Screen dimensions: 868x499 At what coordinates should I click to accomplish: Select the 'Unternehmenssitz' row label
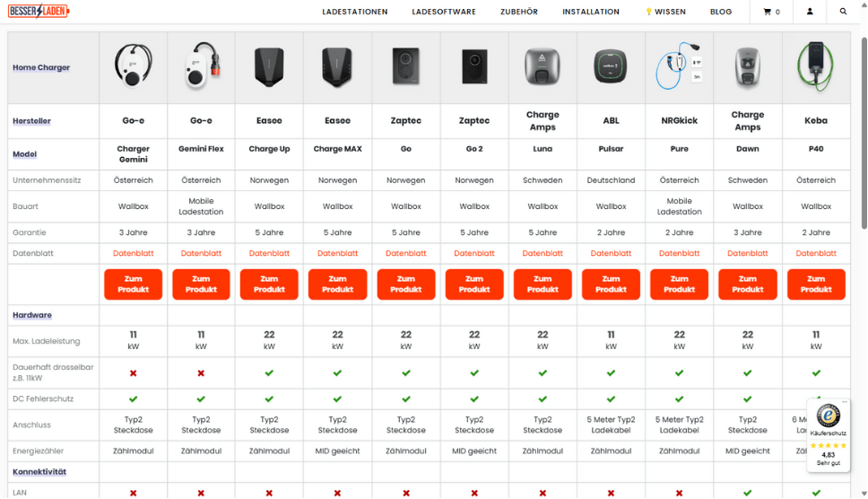pyautogui.click(x=47, y=180)
